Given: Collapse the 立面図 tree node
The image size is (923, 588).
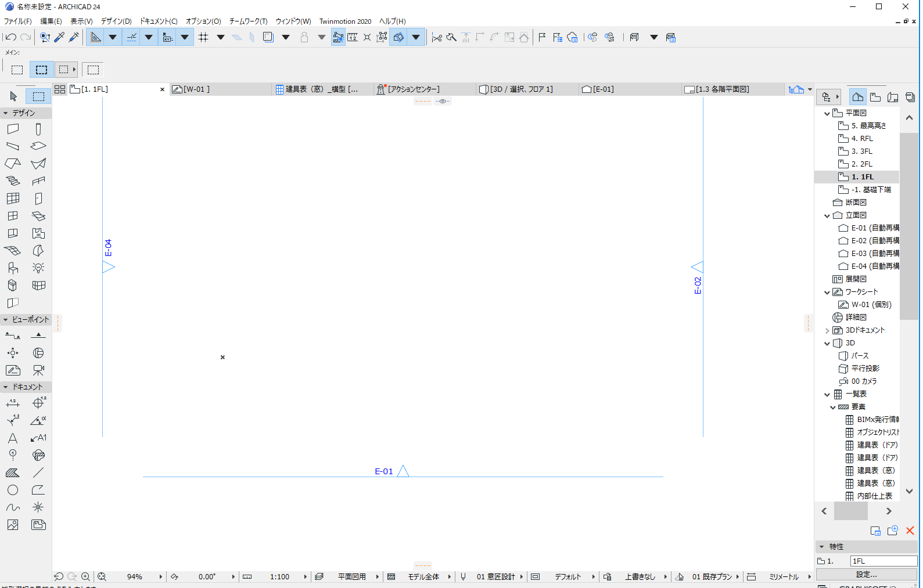Looking at the screenshot, I should pos(827,215).
